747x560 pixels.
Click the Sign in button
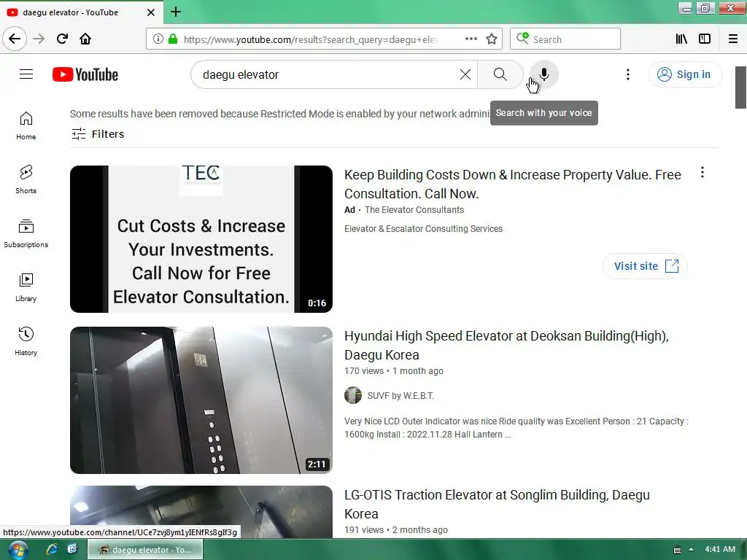pos(684,74)
